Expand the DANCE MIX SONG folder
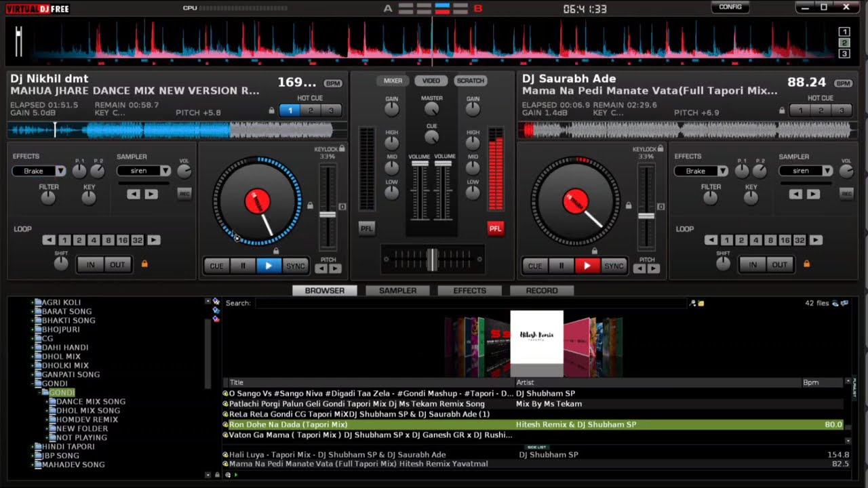Viewport: 868px width, 488px height. [x=48, y=402]
